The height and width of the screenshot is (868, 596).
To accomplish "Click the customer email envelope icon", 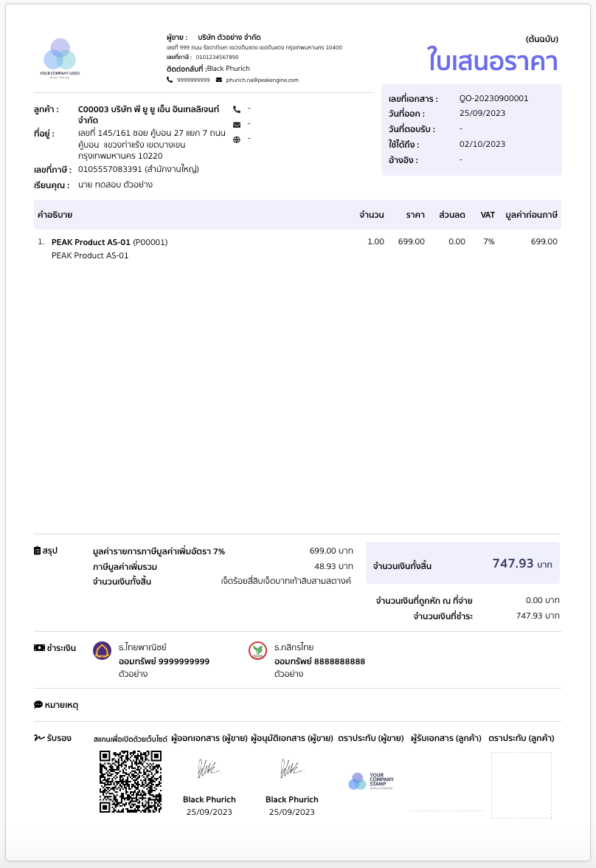I will click(236, 124).
